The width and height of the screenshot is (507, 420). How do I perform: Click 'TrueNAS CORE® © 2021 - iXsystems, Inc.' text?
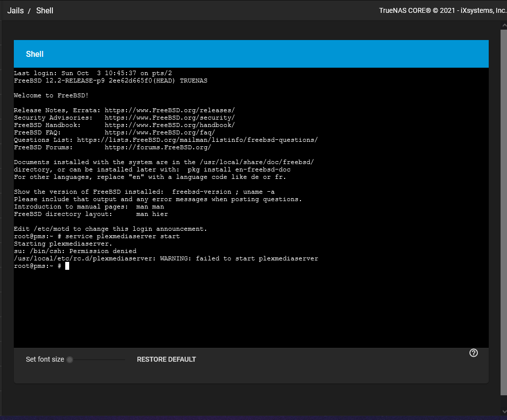point(443,10)
